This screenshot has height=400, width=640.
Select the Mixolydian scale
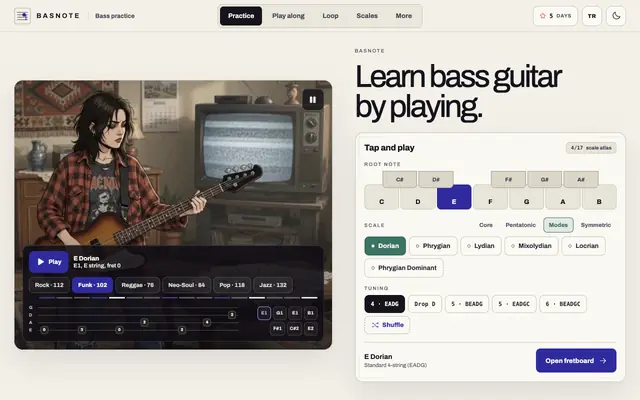(531, 246)
